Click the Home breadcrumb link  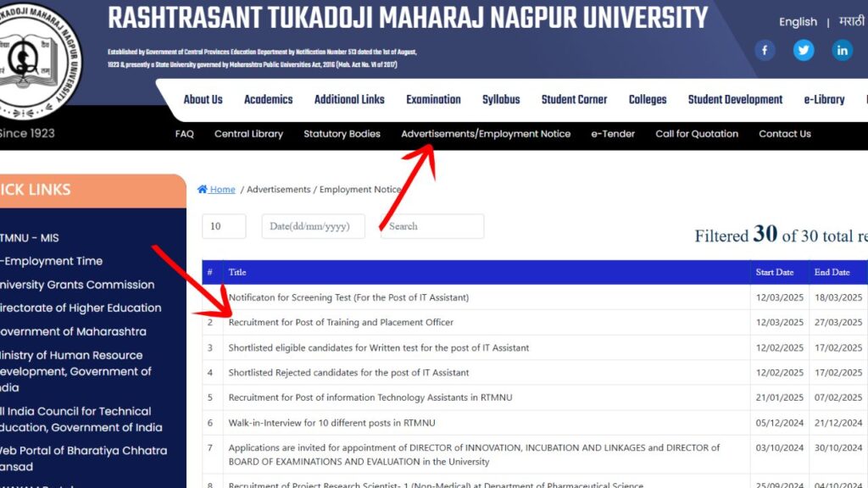tap(223, 189)
